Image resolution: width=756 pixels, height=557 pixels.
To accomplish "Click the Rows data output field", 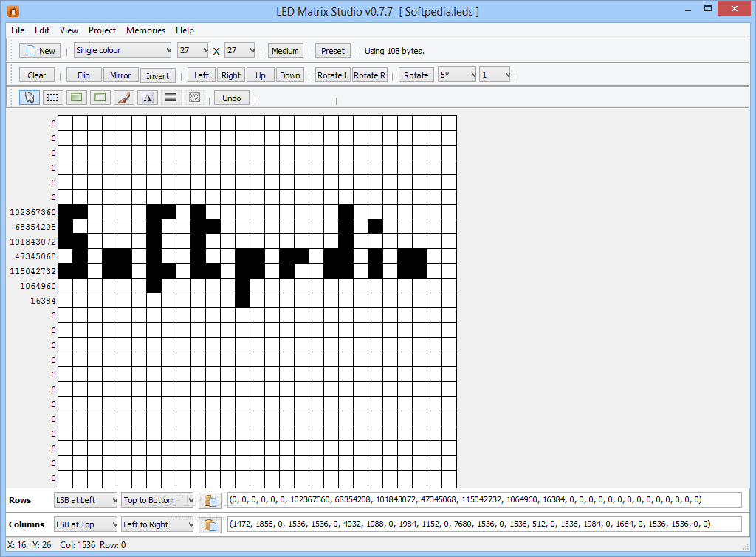I will [x=484, y=500].
